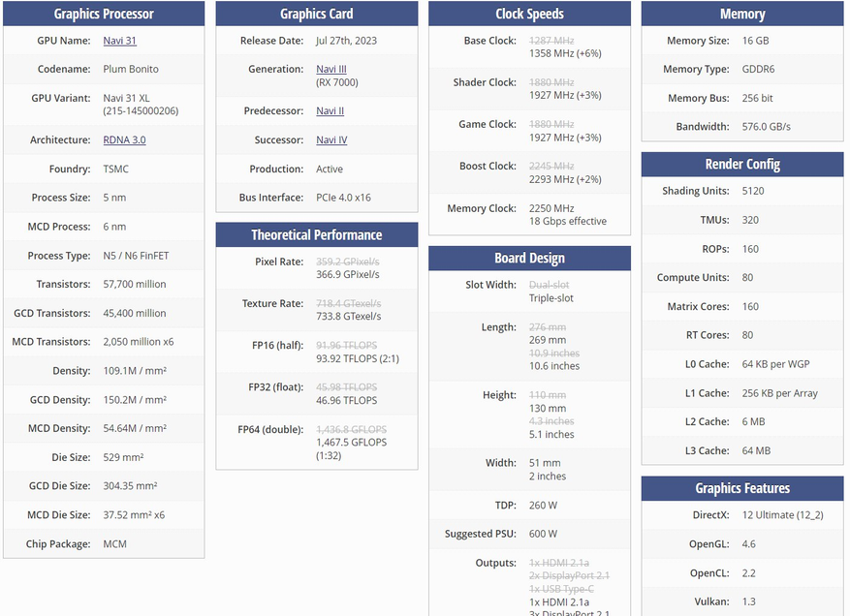The width and height of the screenshot is (850, 616).
Task: Click the L1 cache value 256 KB per Array
Action: pos(780,393)
